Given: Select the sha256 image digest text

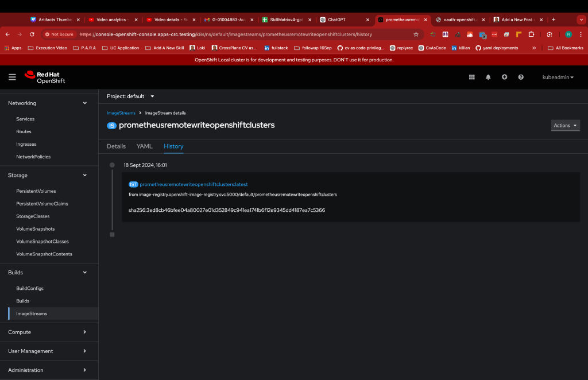Looking at the screenshot, I should [226, 210].
